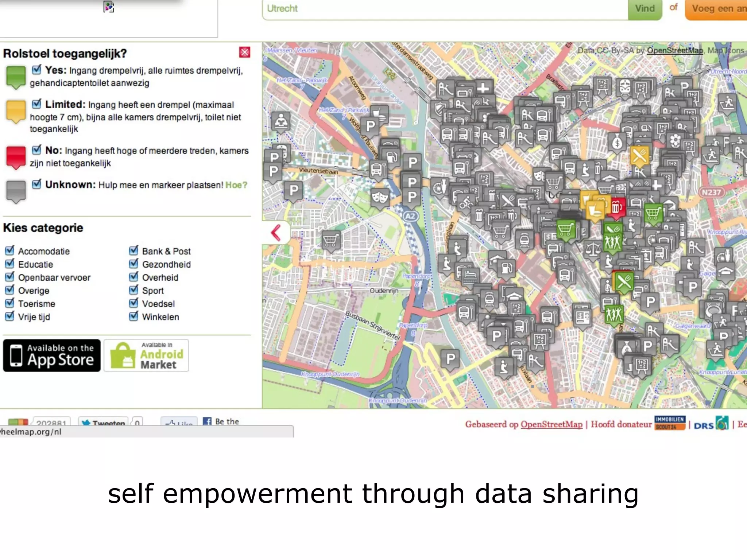This screenshot has height=560, width=747.
Task: Open the Hoe? help link
Action: pos(236,185)
